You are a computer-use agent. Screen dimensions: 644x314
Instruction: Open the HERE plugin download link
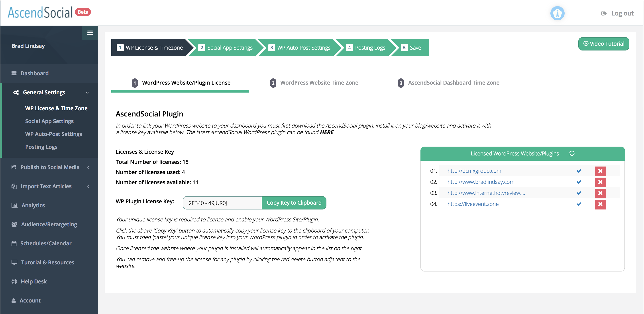pos(326,132)
